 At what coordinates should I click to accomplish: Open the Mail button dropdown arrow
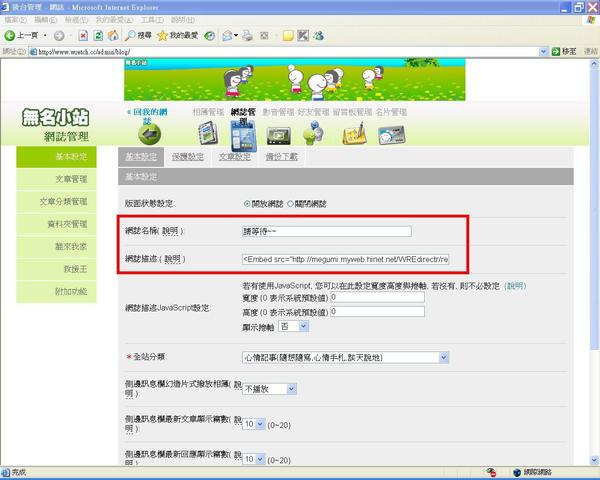(x=236, y=36)
